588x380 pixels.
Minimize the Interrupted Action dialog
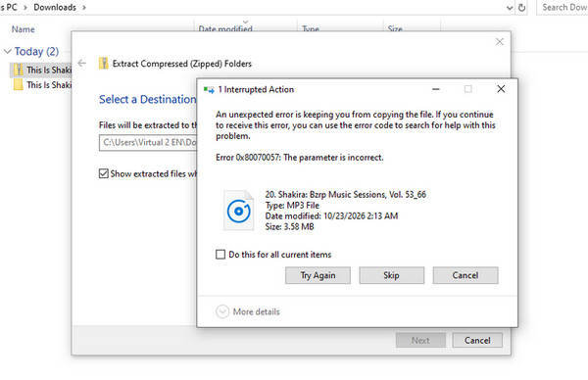click(436, 89)
